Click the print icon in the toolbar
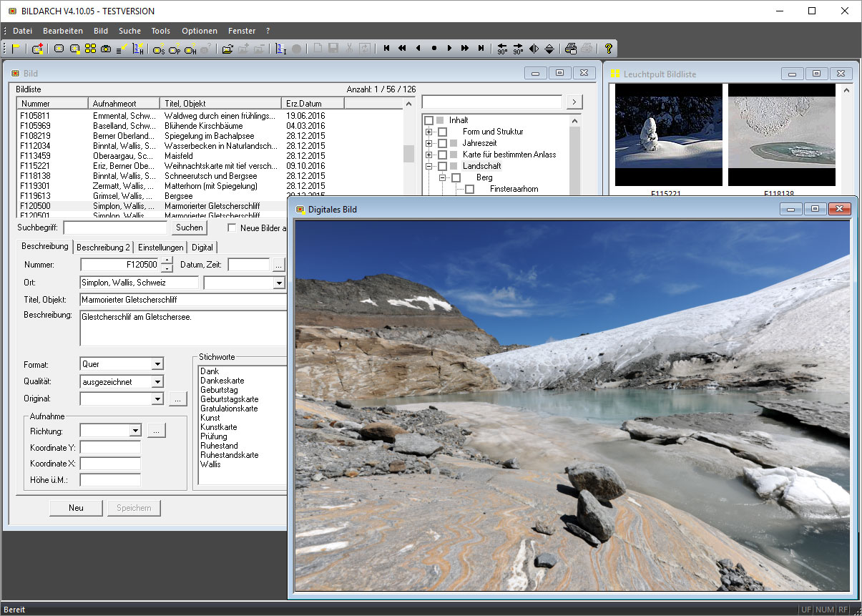Viewport: 862px width, 616px height. tap(571, 49)
